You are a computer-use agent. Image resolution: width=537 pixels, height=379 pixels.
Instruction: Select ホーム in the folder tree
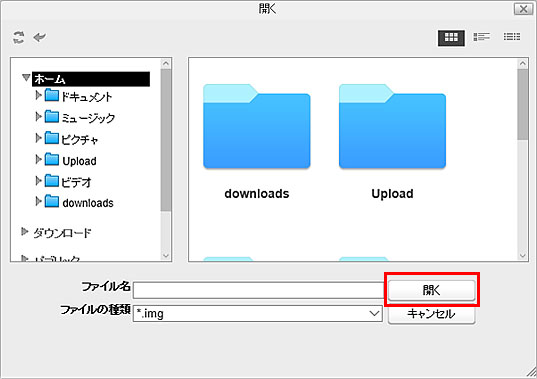pos(91,79)
